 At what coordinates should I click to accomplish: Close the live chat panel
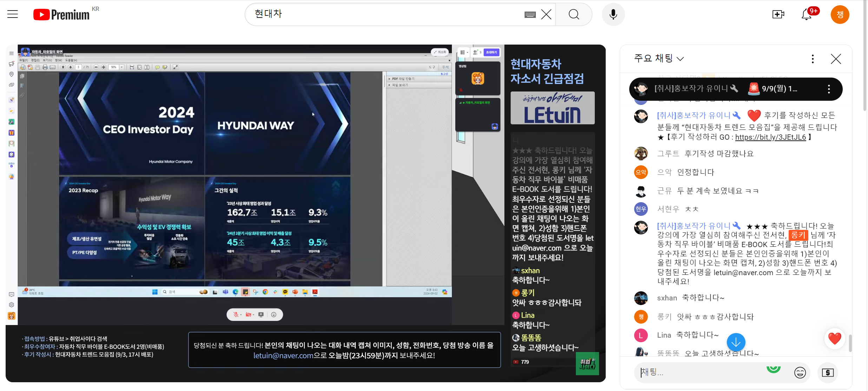836,59
